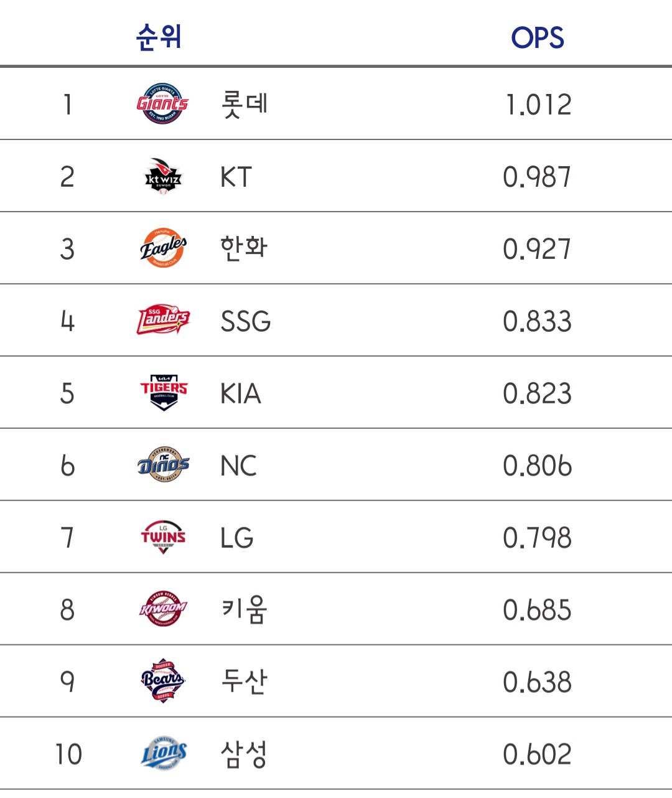The width and height of the screenshot is (672, 798).
Task: Click the NC Dinos team logo
Action: pyautogui.click(x=163, y=464)
